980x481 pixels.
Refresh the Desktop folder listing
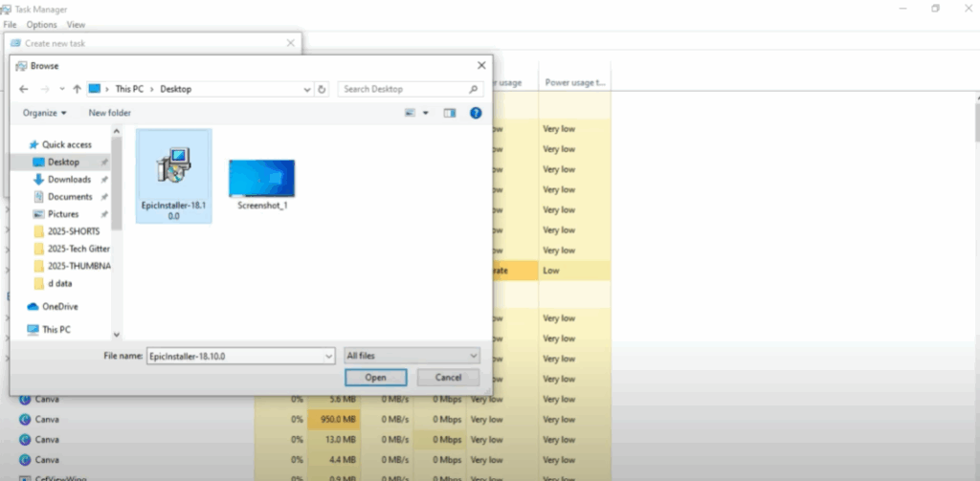click(x=322, y=89)
